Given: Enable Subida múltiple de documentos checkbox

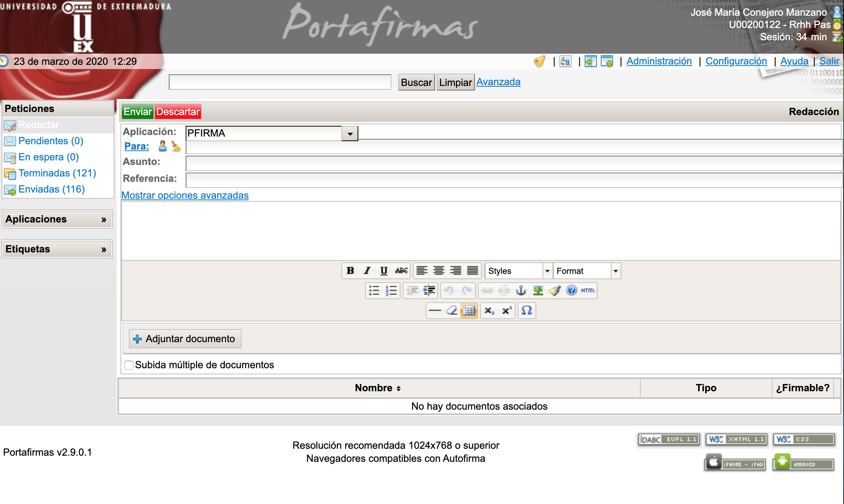Looking at the screenshot, I should [x=129, y=365].
